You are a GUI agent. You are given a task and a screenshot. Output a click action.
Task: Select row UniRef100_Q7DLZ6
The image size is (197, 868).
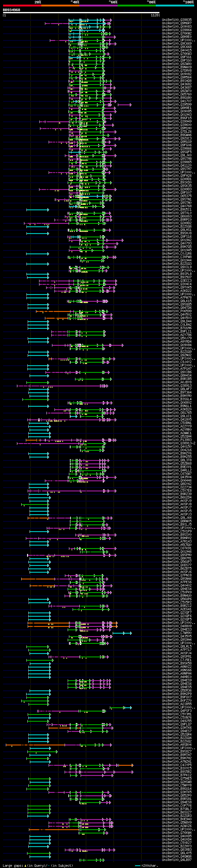(177, 132)
